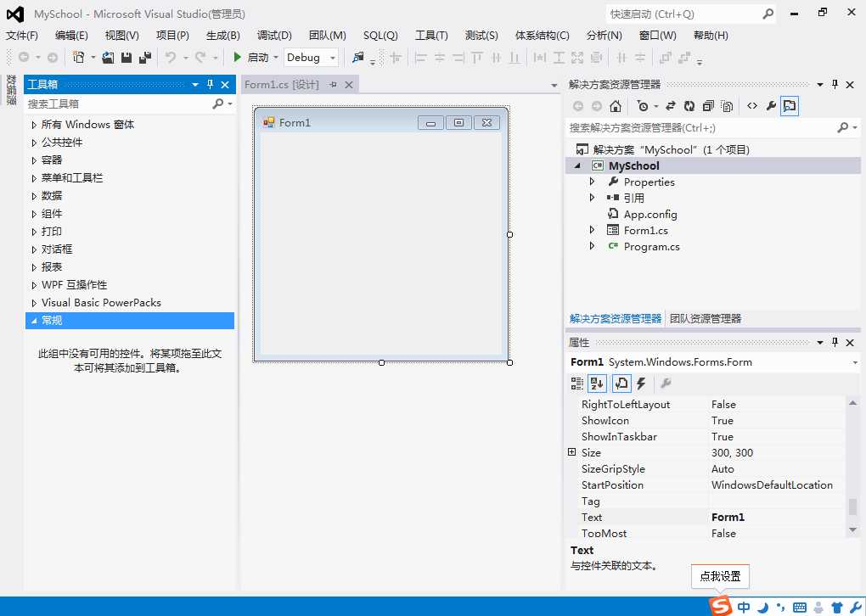Open the 生成(B) menu
Screen dimensions: 866x616
pos(223,36)
